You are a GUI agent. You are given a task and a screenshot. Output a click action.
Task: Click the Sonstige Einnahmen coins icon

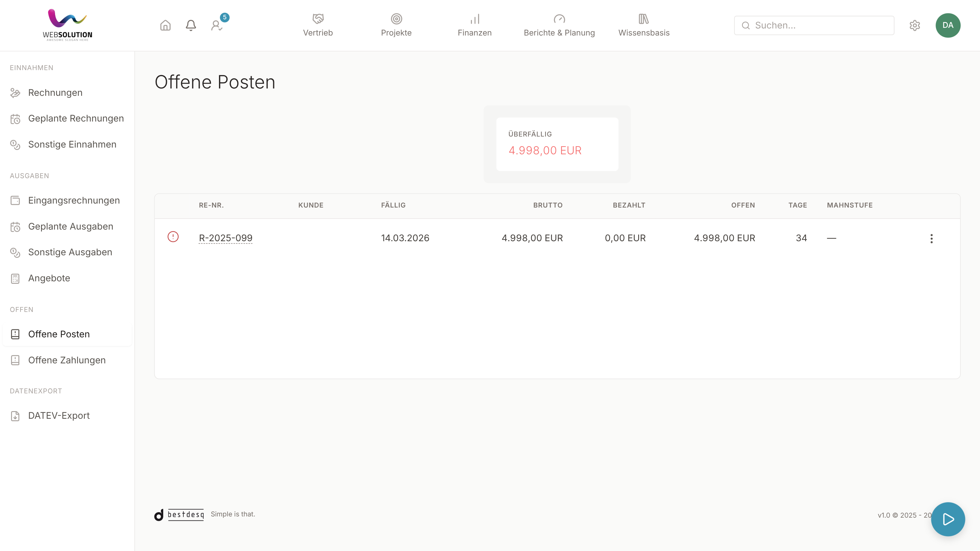coord(15,145)
